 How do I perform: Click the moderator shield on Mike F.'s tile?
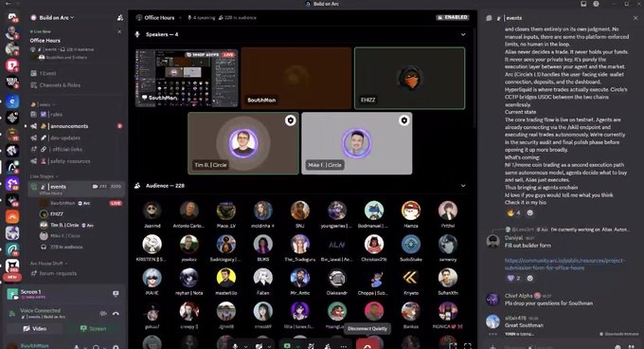point(404,120)
